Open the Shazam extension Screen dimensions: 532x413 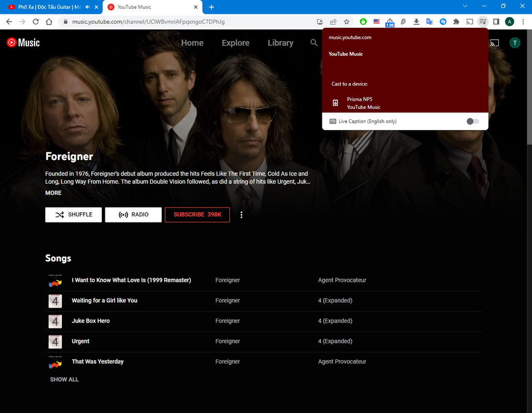[443, 22]
